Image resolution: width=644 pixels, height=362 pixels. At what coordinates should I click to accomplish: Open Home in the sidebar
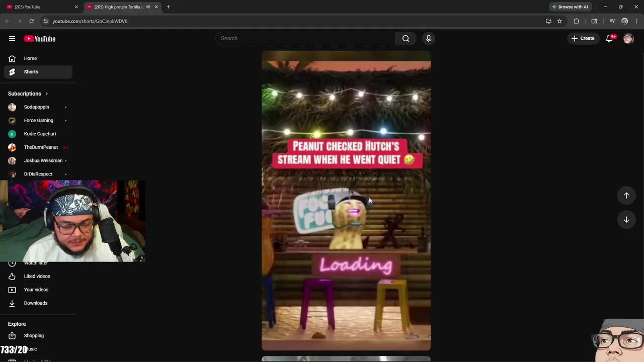coord(38,58)
